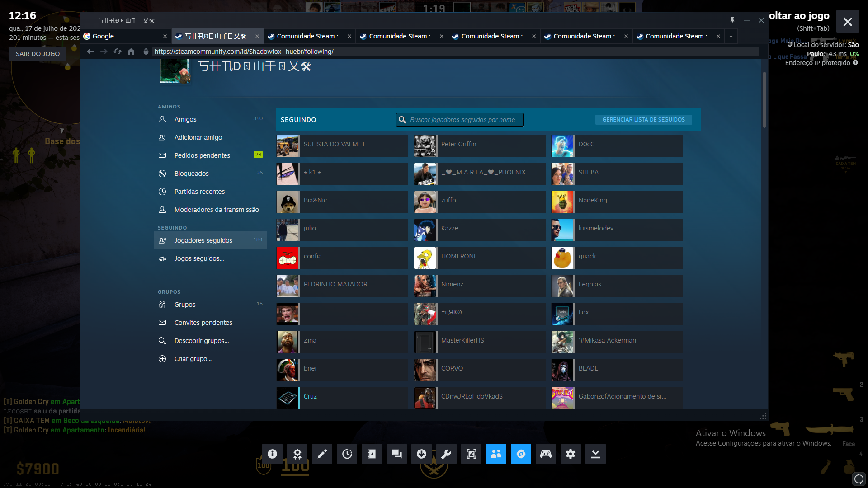
Task: Click the notes pencil icon
Action: pos(322,454)
